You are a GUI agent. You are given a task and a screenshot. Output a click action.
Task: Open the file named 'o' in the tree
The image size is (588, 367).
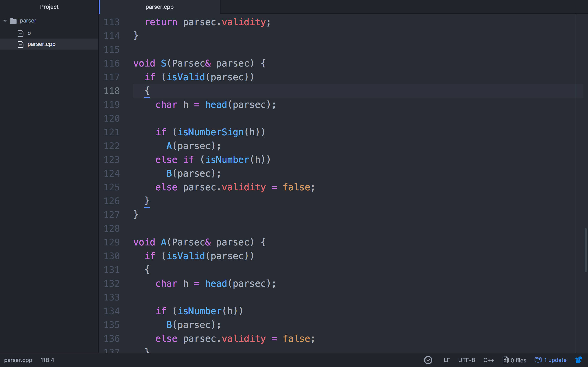click(x=29, y=33)
